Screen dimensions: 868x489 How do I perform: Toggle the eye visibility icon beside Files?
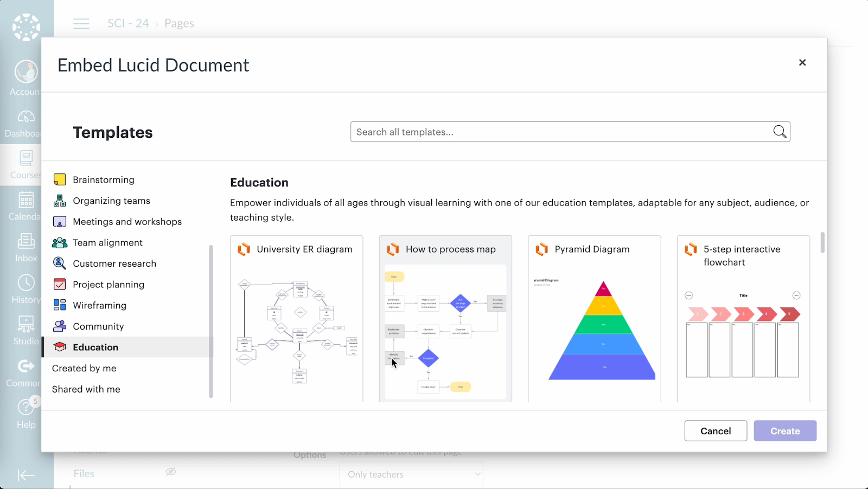click(x=171, y=472)
